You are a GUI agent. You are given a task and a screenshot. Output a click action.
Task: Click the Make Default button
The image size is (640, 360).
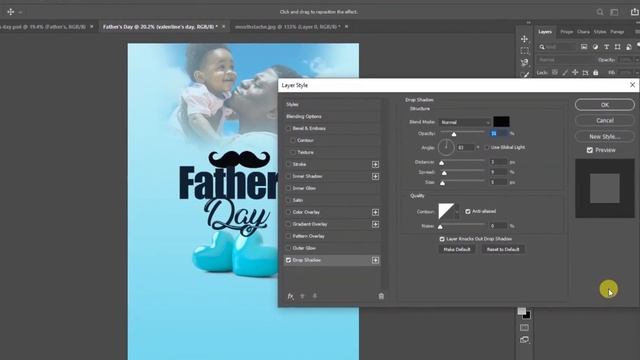[x=457, y=249]
